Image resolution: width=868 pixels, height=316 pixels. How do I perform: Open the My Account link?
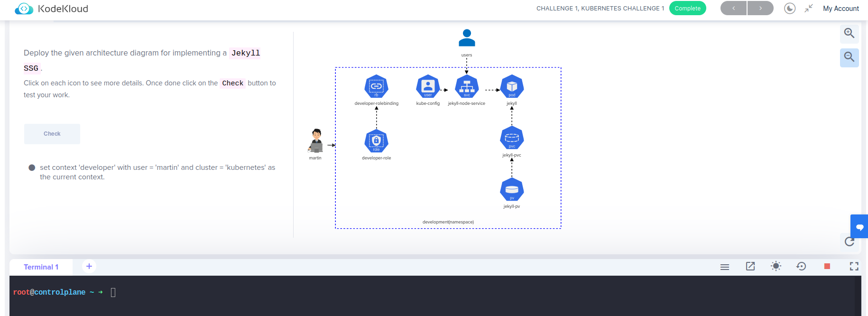[x=840, y=9]
